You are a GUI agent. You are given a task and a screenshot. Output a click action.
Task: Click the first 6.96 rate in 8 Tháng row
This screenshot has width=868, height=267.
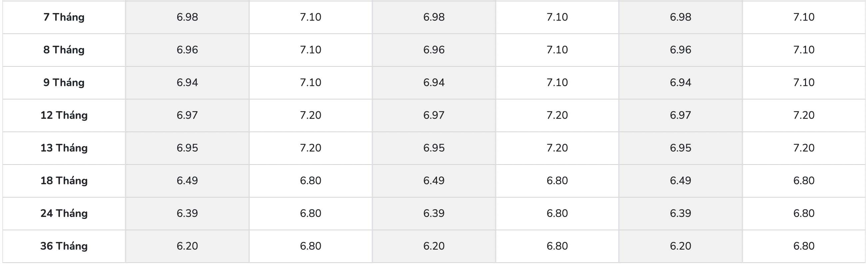[187, 50]
